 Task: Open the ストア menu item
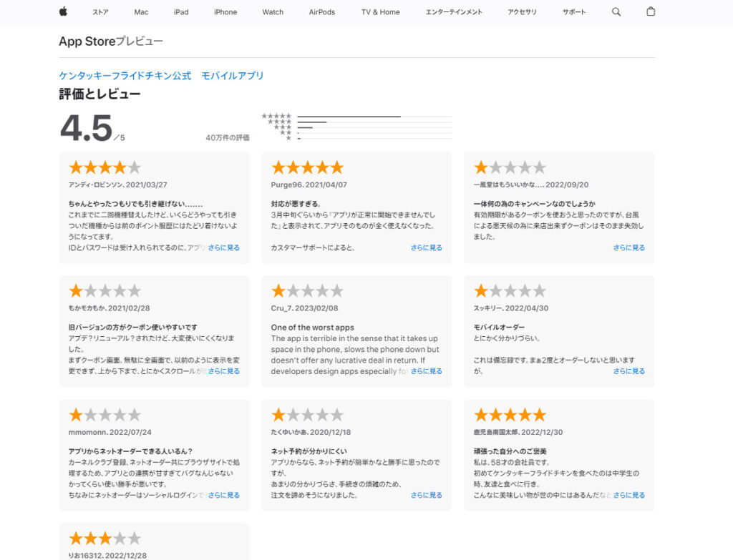(x=100, y=12)
